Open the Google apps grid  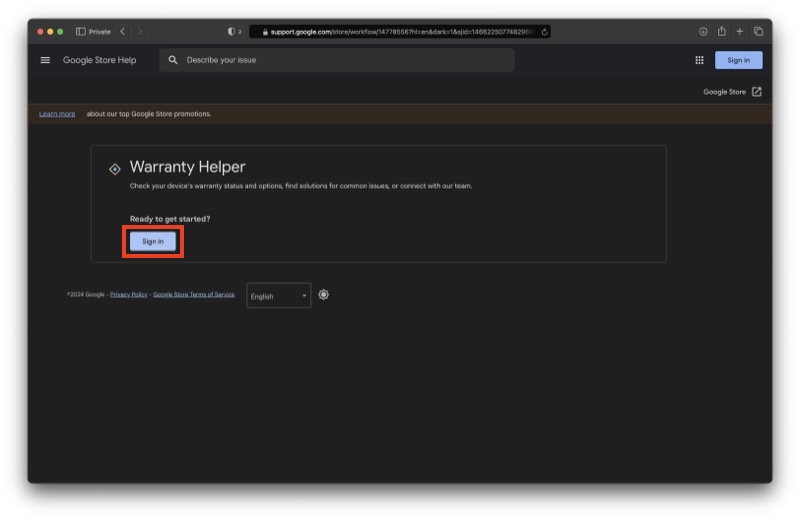click(x=699, y=60)
